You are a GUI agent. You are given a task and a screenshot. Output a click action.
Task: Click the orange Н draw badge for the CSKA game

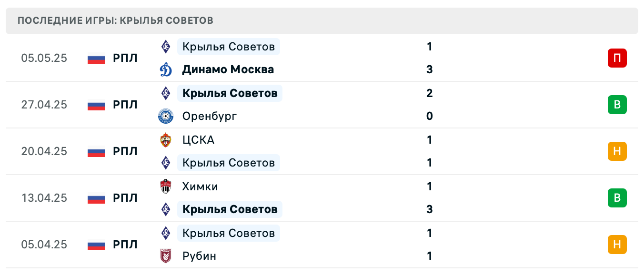618,151
